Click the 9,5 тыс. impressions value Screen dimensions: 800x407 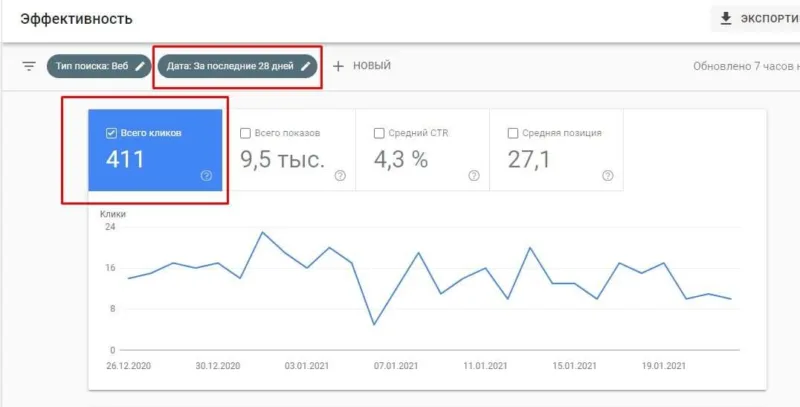(283, 159)
